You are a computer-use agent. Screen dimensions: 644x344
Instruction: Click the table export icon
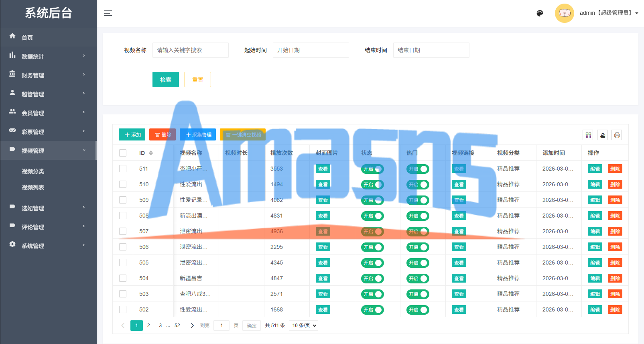(x=603, y=135)
